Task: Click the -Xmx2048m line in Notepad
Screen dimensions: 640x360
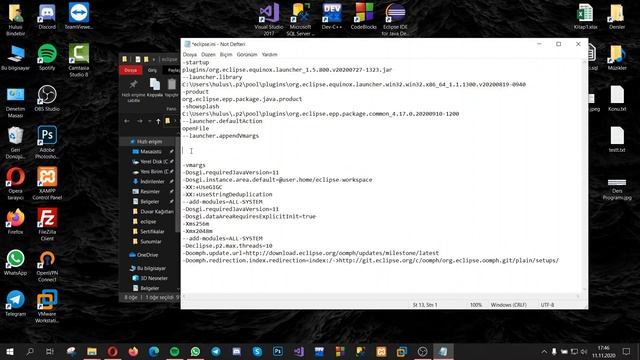Action: [198, 231]
